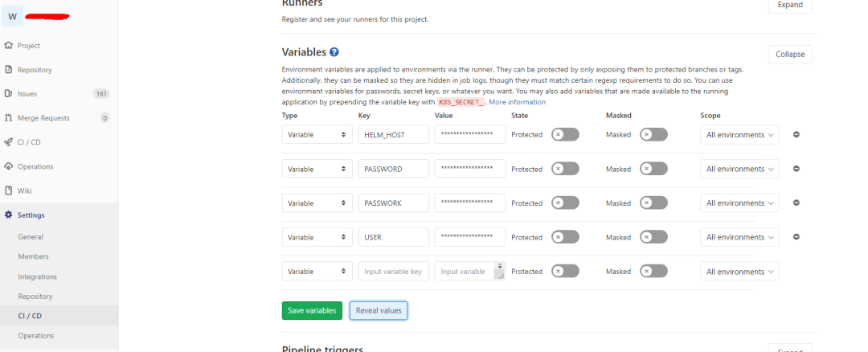Open Project via house icon
The height and width of the screenshot is (352, 868).
8,46
